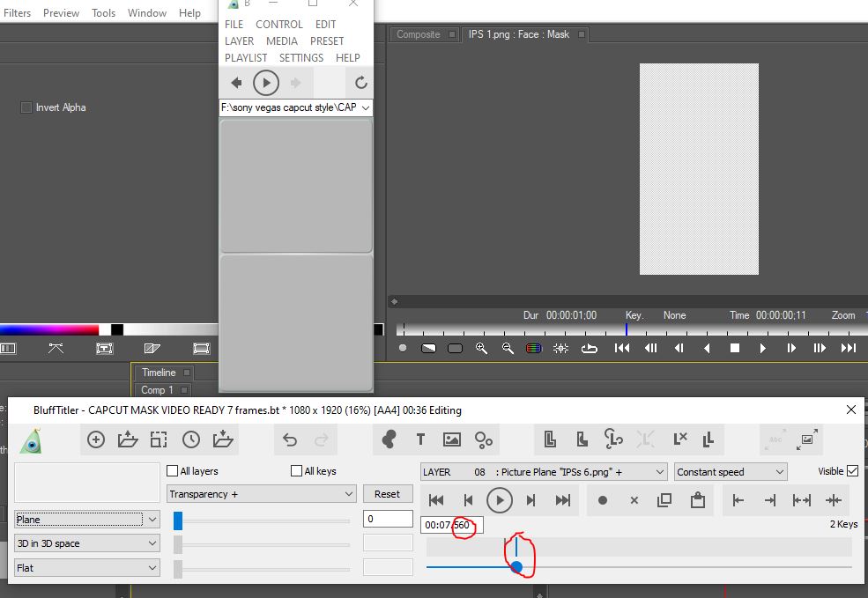This screenshot has width=868, height=598.
Task: Open the Transparency property dropdown
Action: click(x=261, y=494)
